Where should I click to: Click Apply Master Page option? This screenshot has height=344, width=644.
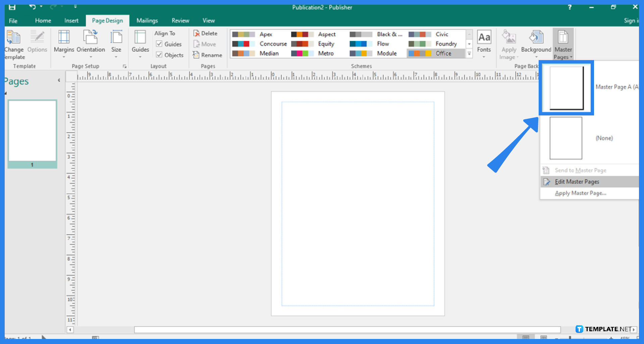coord(581,193)
